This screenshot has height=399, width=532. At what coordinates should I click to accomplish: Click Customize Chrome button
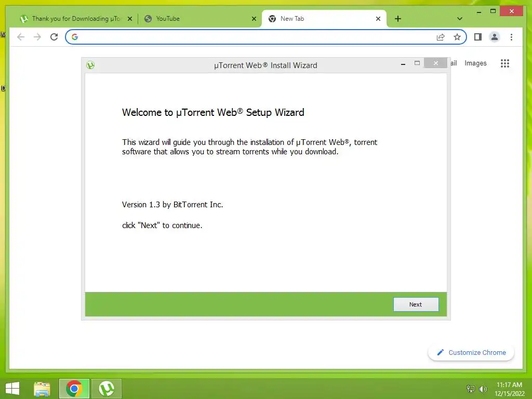point(471,353)
